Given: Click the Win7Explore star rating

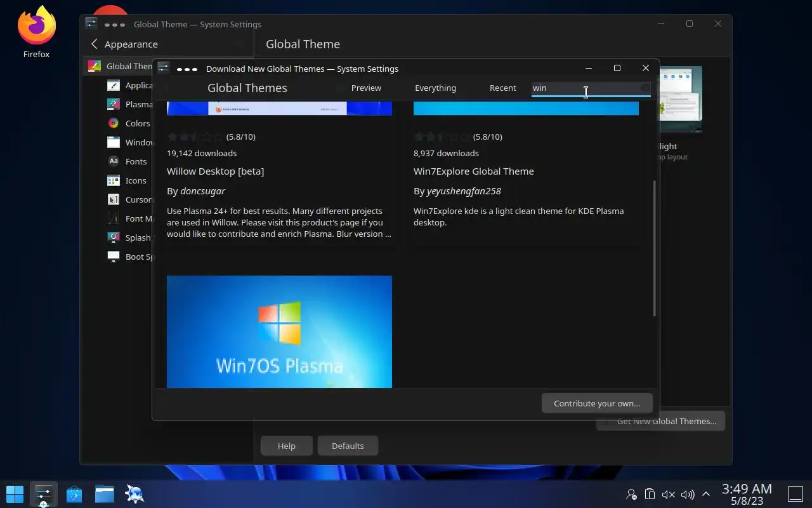Looking at the screenshot, I should coord(442,137).
